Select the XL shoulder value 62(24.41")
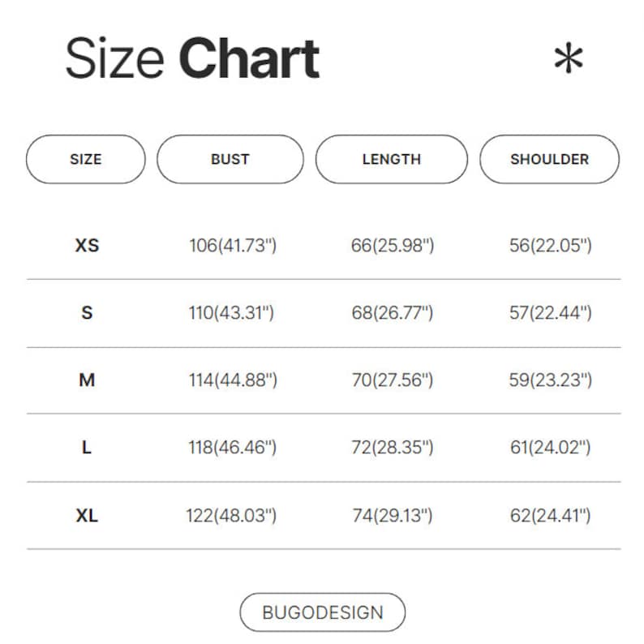The width and height of the screenshot is (644, 644). [x=551, y=515]
